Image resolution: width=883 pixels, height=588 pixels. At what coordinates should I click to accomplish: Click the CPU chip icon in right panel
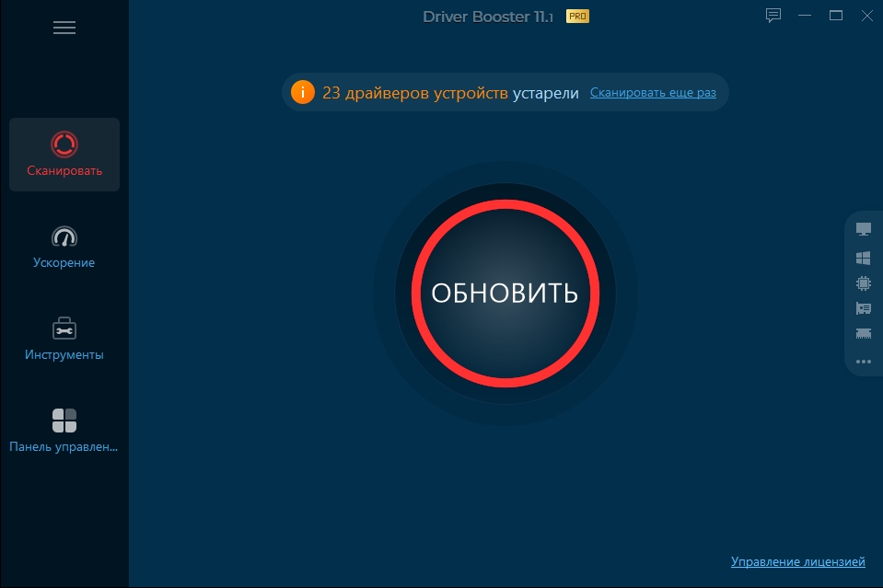click(864, 283)
